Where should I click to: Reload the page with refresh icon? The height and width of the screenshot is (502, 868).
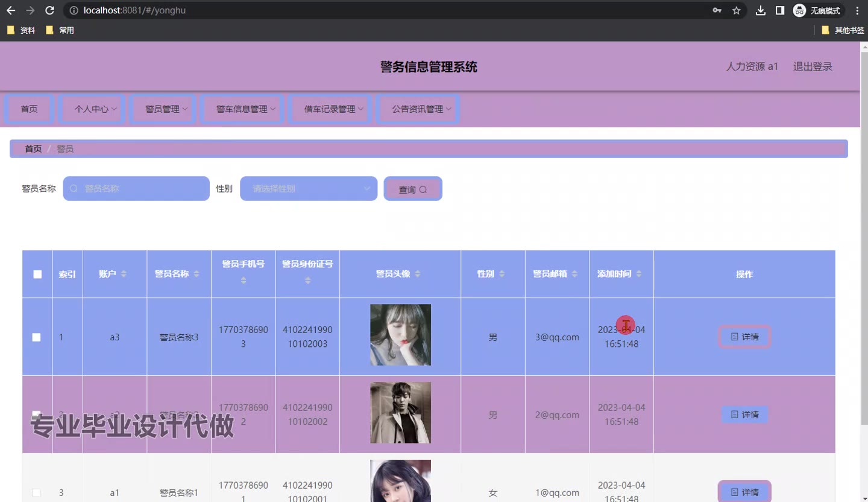[50, 10]
